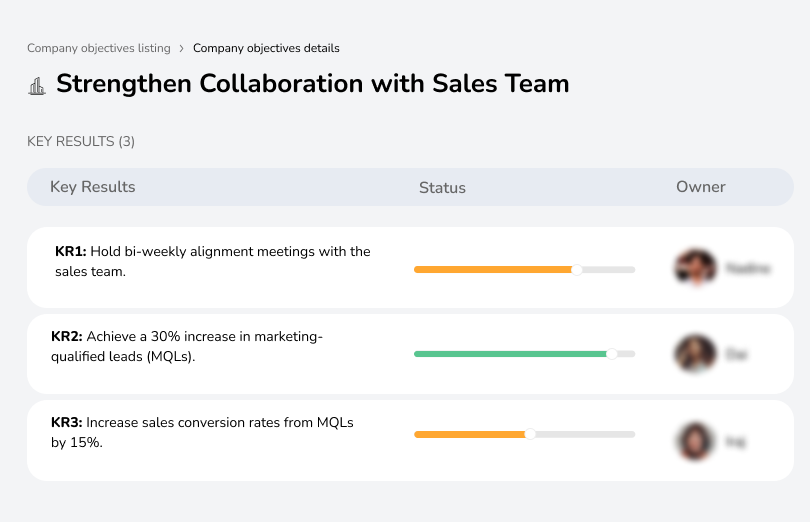The image size is (810, 522).
Task: Select the KR3 owner name
Action: [736, 442]
